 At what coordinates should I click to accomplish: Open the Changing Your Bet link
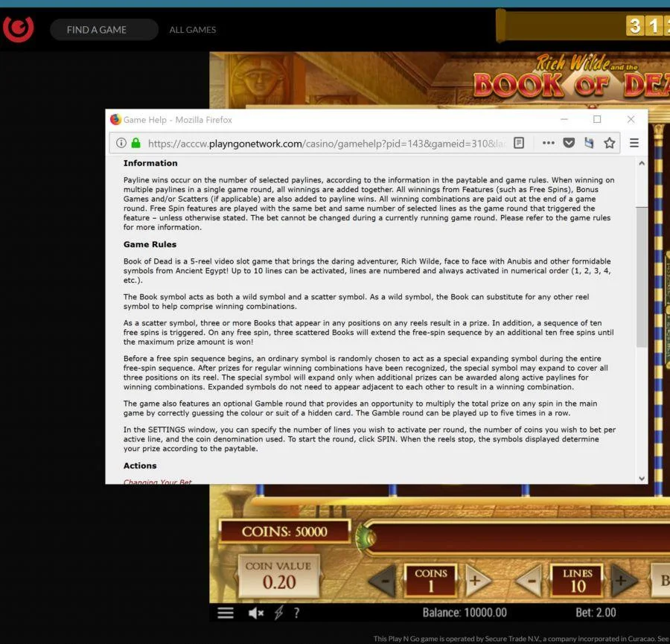point(158,482)
